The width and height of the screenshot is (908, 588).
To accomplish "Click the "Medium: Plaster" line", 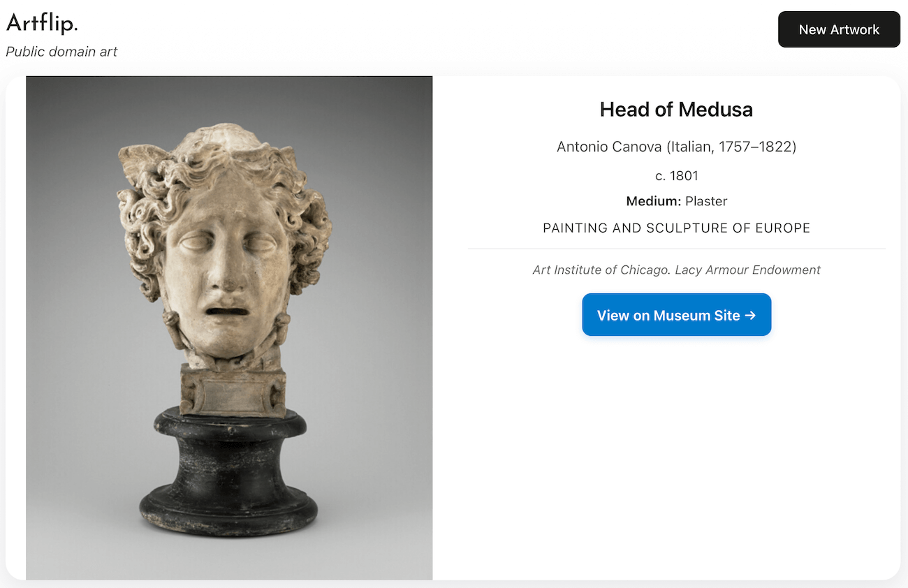I will (676, 201).
